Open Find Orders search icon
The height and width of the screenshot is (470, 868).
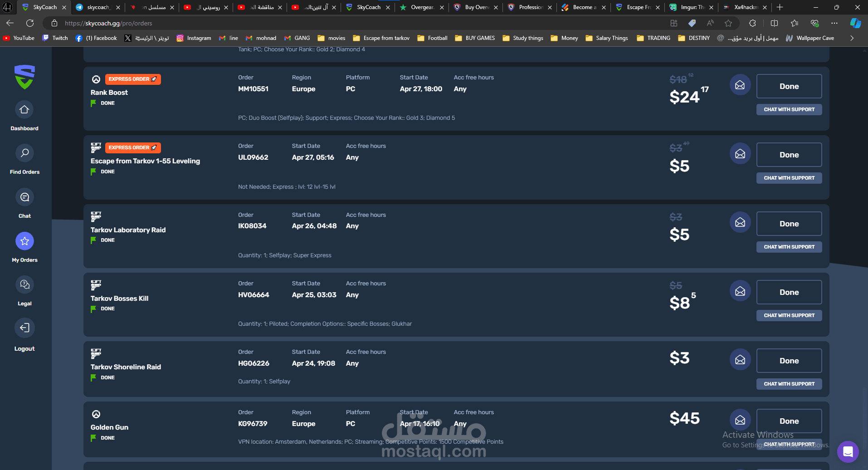pyautogui.click(x=24, y=153)
